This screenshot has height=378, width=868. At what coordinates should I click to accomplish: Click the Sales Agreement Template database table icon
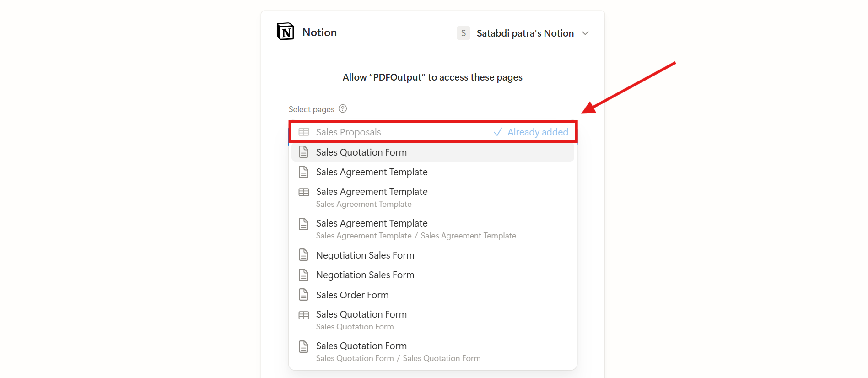[x=304, y=192]
